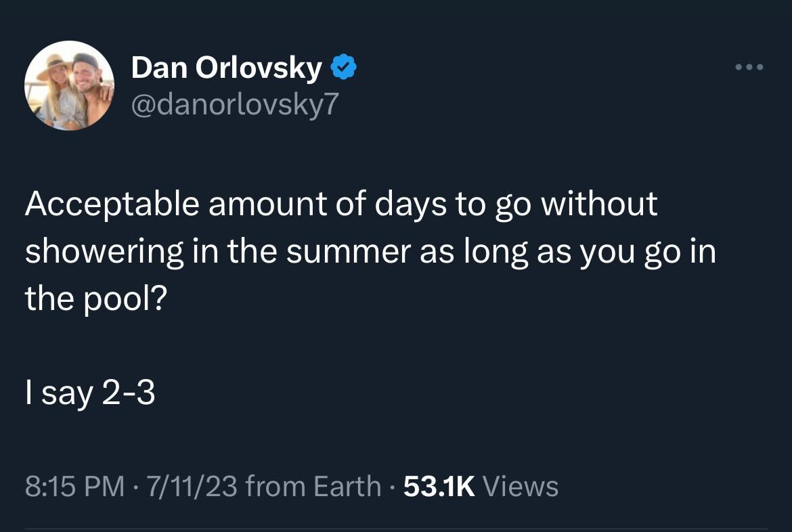Open Dan Orlovsky's profile picture
This screenshot has width=792, height=532.
click(70, 85)
